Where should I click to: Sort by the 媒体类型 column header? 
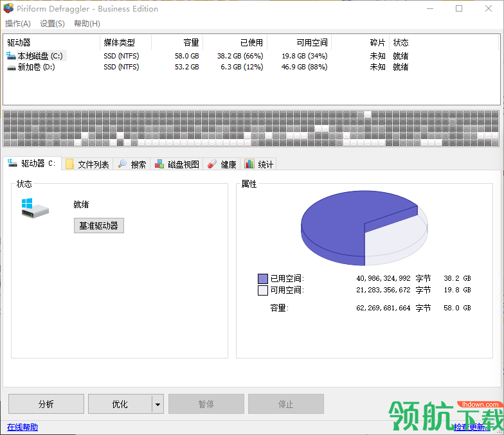pos(126,42)
